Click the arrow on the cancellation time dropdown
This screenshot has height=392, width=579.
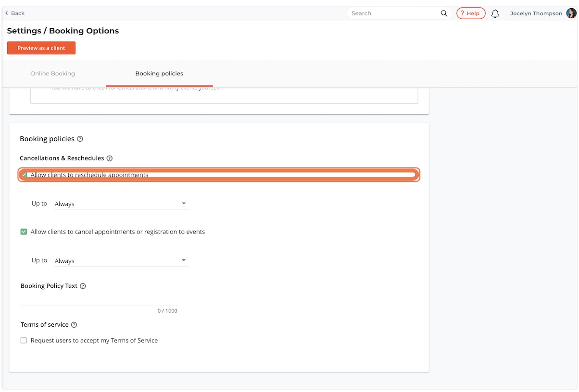pos(184,260)
